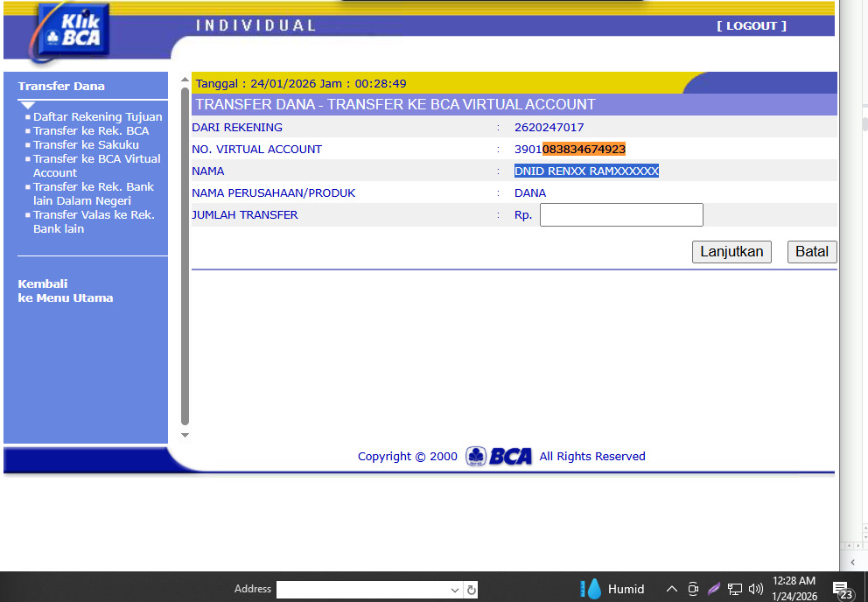Click the taskbar Address refresh icon
The width and height of the screenshot is (868, 602).
point(471,590)
